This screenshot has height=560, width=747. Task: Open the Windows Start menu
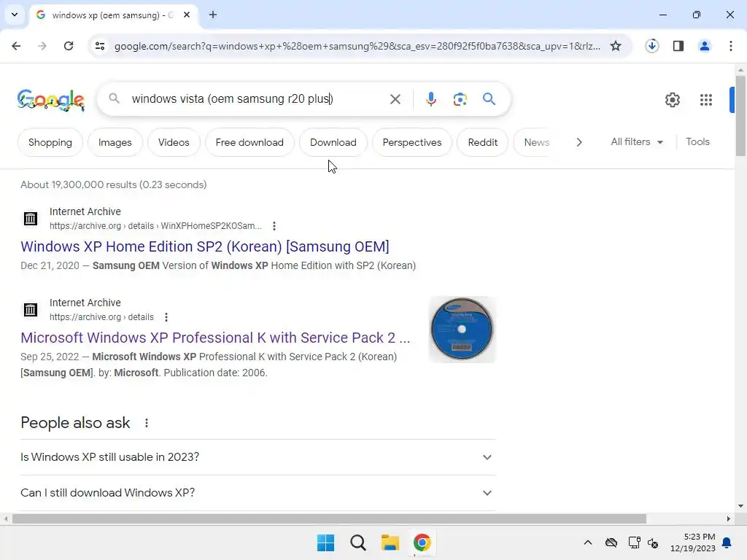326,542
